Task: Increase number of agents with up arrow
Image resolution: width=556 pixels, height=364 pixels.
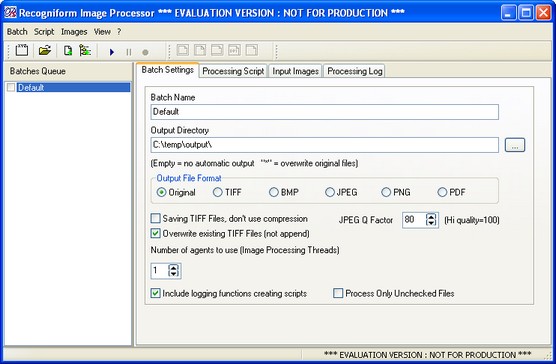Action: point(173,268)
